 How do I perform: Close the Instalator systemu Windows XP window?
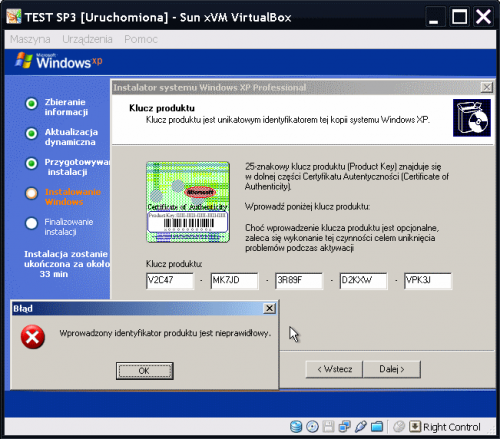(487, 87)
